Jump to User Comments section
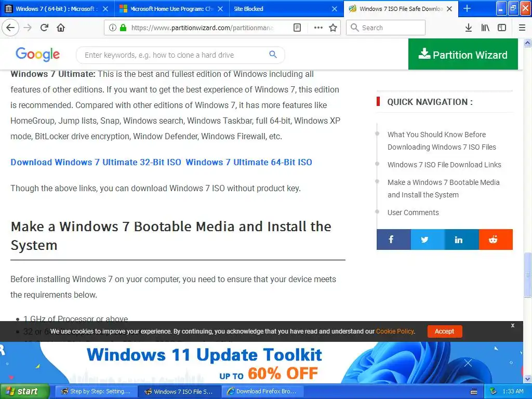The height and width of the screenshot is (399, 532). coord(413,212)
